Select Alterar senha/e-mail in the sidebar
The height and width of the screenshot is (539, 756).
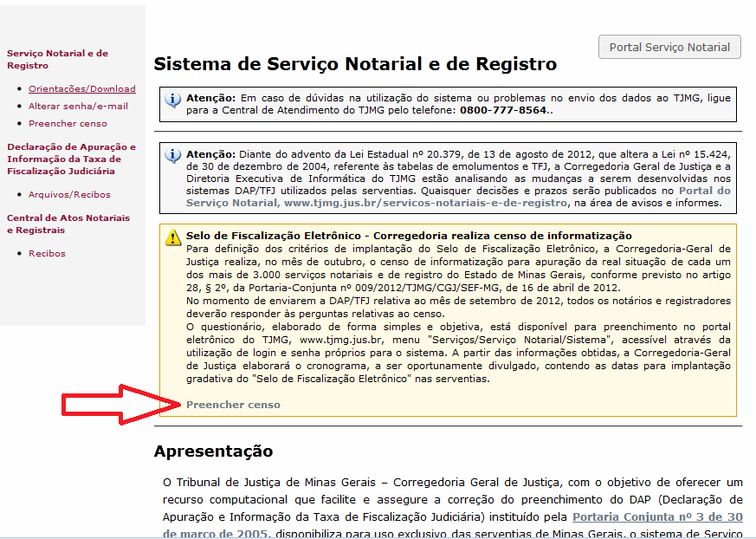pos(78,107)
